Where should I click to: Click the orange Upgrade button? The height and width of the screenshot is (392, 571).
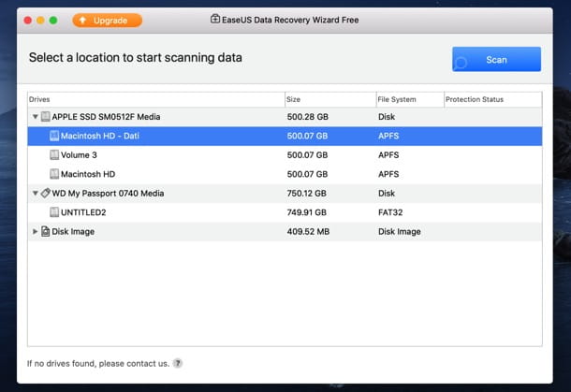pyautogui.click(x=107, y=21)
